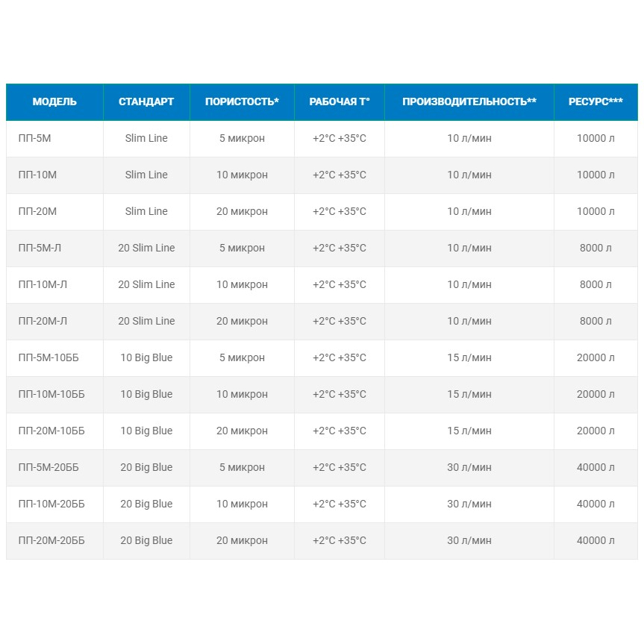Image resolution: width=644 pixels, height=644 pixels.
Task: Click the ПП-10М-20ББ model cell
Action: [x=51, y=504]
